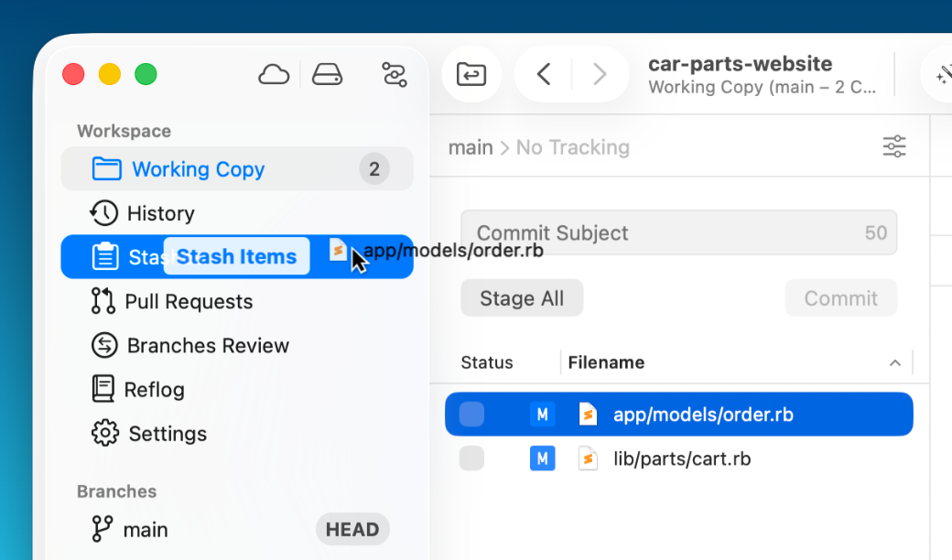Click the Reflog book icon
952x560 pixels.
103,389
